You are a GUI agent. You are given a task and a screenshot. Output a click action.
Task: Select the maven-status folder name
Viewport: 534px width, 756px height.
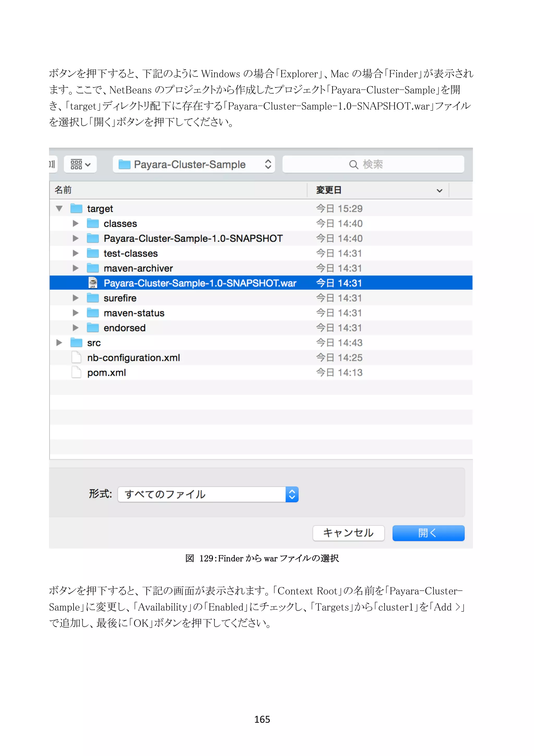click(x=134, y=313)
